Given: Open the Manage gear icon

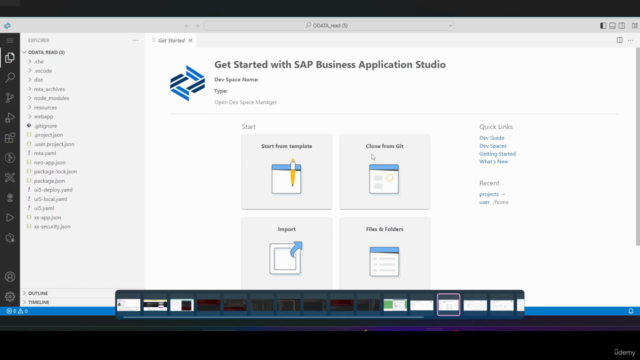Looking at the screenshot, I should coord(10,297).
